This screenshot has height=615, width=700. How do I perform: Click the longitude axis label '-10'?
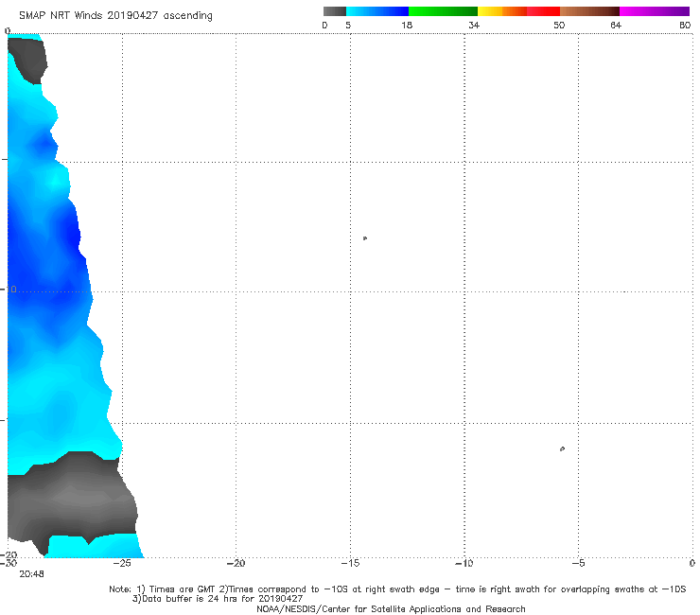[x=464, y=563]
